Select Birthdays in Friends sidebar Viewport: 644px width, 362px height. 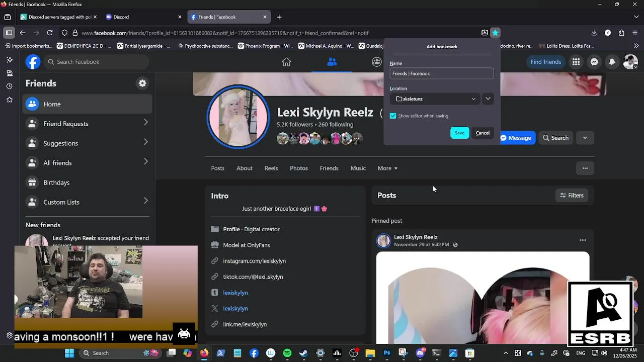[88, 183]
